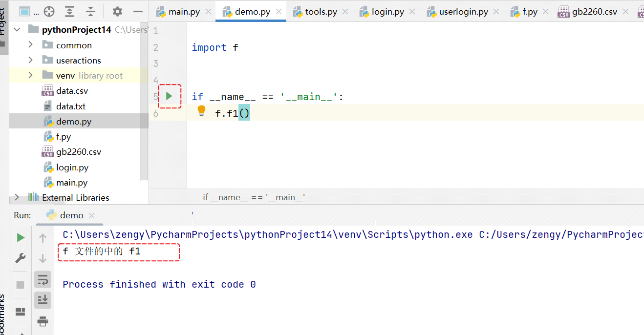The width and height of the screenshot is (644, 335).
Task: Show intention actions via yellow lightbulb
Action: (201, 111)
